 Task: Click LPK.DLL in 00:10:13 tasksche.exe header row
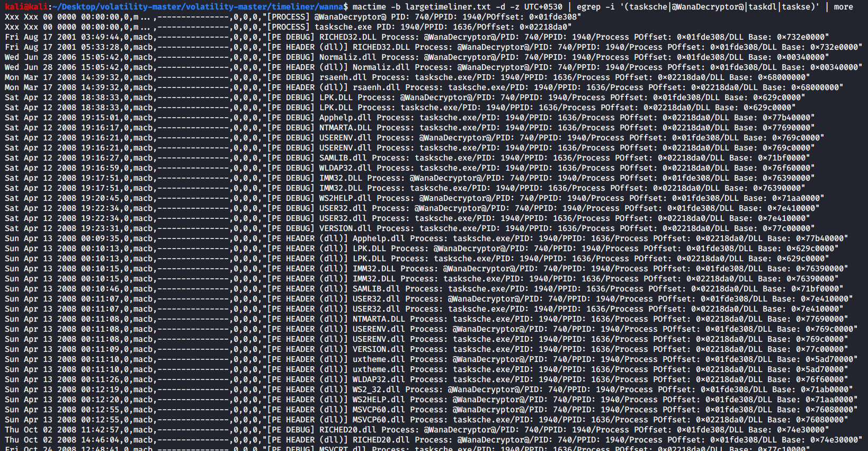(x=370, y=258)
